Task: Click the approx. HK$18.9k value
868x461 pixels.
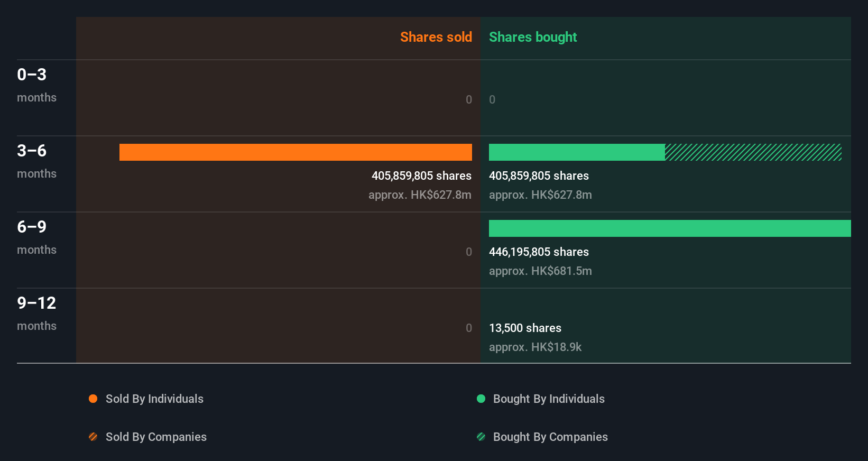Action: coord(535,347)
